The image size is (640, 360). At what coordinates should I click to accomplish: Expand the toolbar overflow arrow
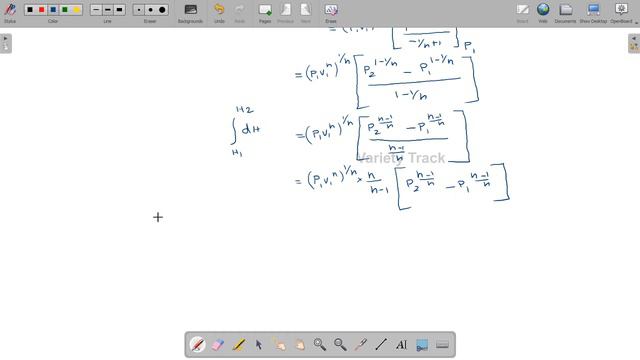point(636,22)
